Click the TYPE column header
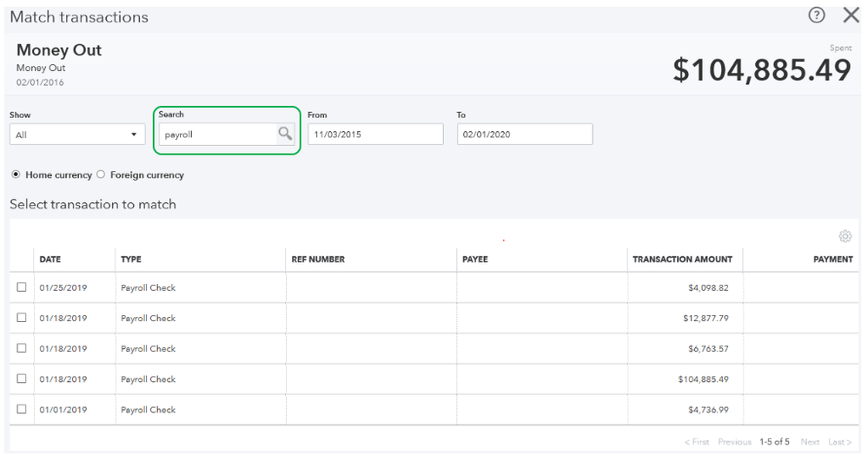868x461 pixels. (x=131, y=259)
